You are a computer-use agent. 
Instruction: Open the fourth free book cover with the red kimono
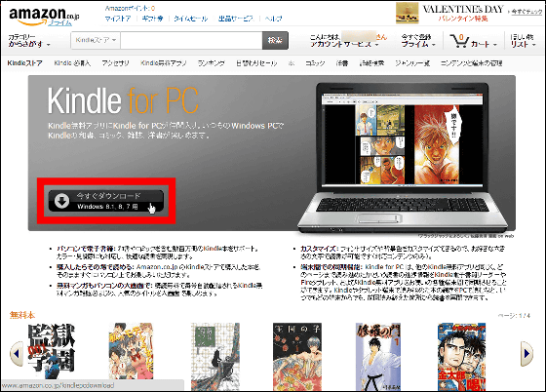297,356
